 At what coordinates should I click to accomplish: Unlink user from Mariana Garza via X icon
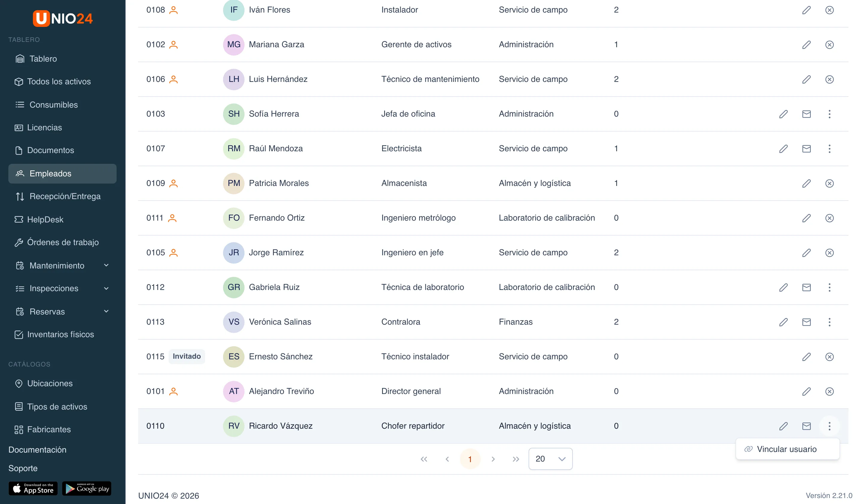pos(829,45)
